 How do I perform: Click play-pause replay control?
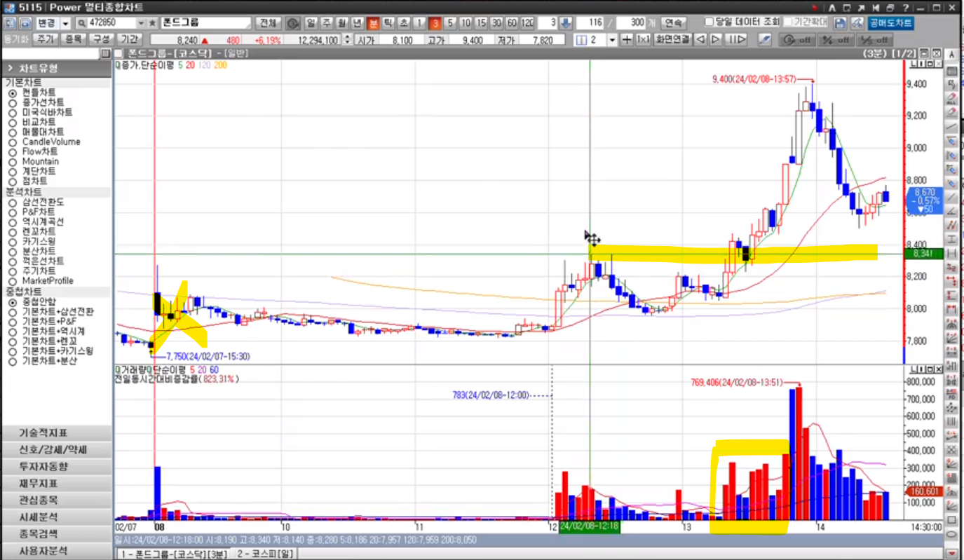pyautogui.click(x=735, y=40)
